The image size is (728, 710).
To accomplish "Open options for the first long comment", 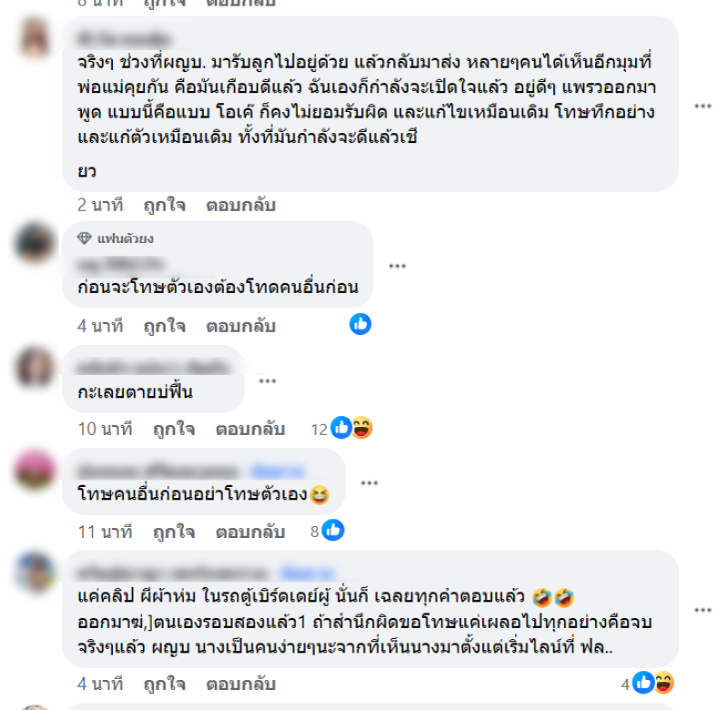I will coord(703,106).
